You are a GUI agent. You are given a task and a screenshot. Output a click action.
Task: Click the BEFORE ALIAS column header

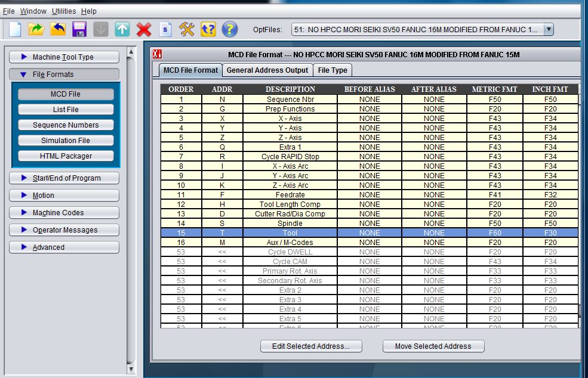[370, 89]
